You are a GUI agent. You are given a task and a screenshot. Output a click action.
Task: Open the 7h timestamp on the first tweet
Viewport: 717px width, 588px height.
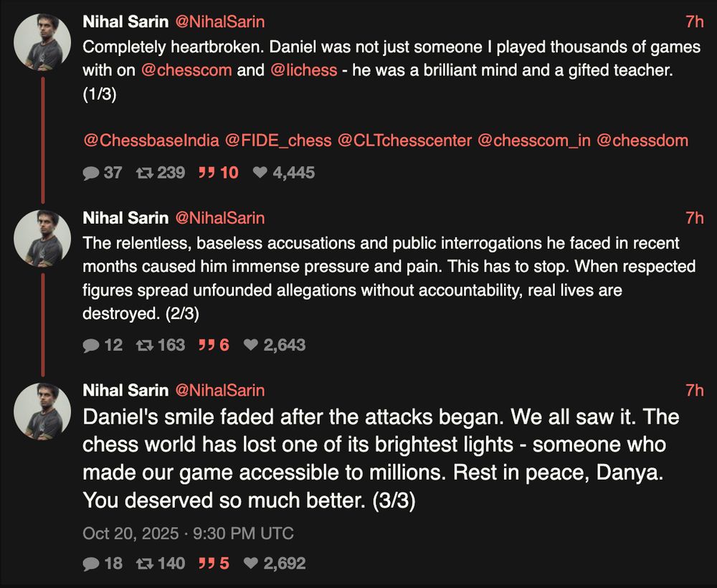coord(695,22)
